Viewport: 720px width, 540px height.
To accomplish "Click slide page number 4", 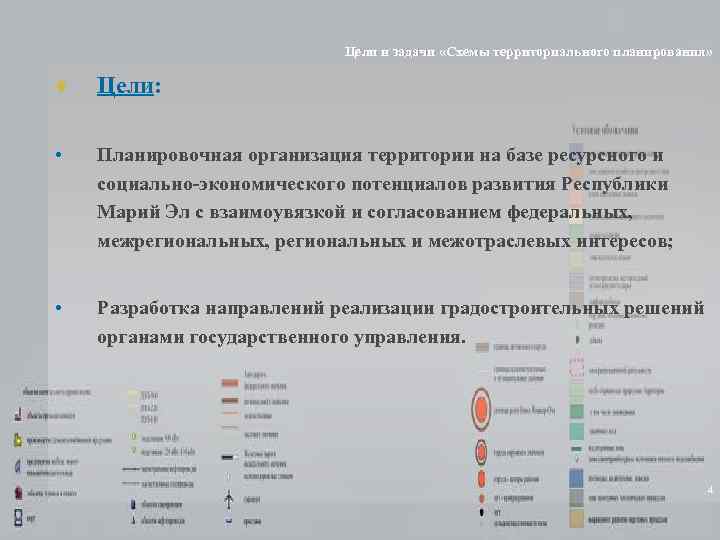I will pos(710,490).
